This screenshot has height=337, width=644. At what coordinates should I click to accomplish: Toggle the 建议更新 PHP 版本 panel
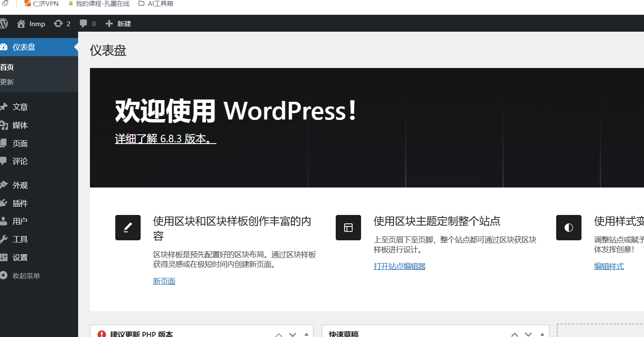[306, 334]
